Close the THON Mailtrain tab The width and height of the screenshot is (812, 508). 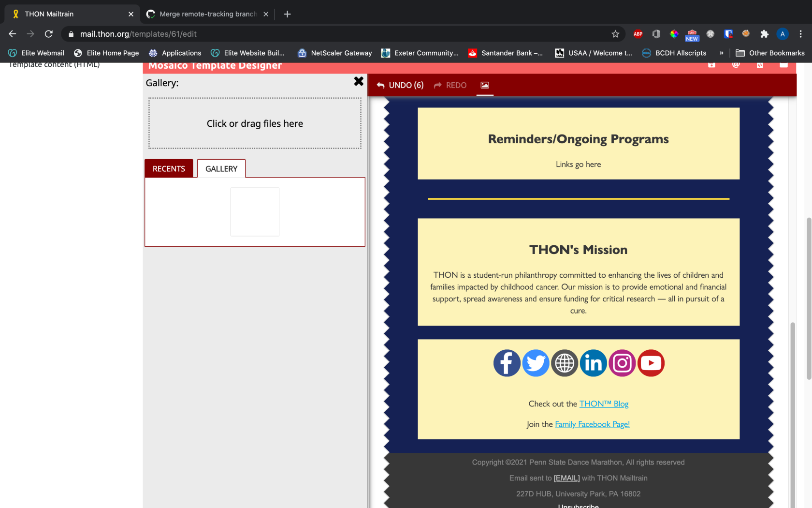coord(131,14)
